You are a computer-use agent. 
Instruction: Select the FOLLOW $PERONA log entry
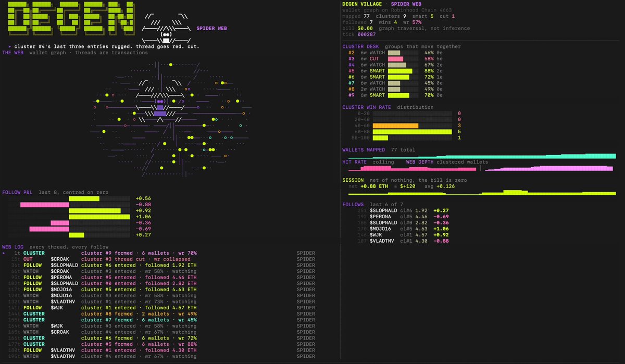tap(159, 278)
